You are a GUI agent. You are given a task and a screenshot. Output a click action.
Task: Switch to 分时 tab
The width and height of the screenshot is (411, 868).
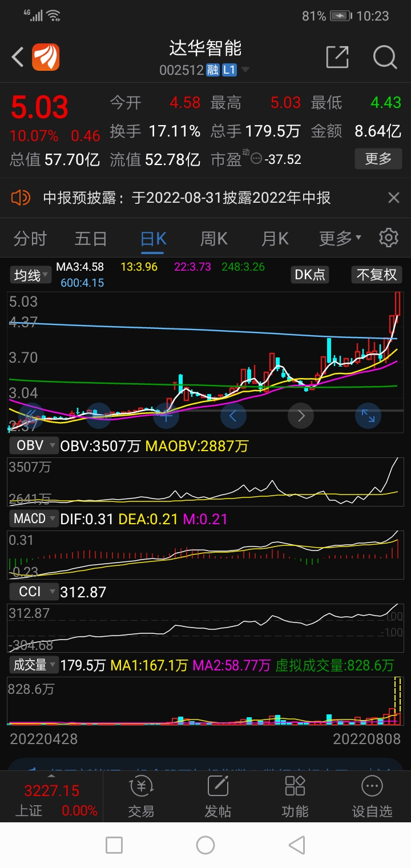(30, 238)
